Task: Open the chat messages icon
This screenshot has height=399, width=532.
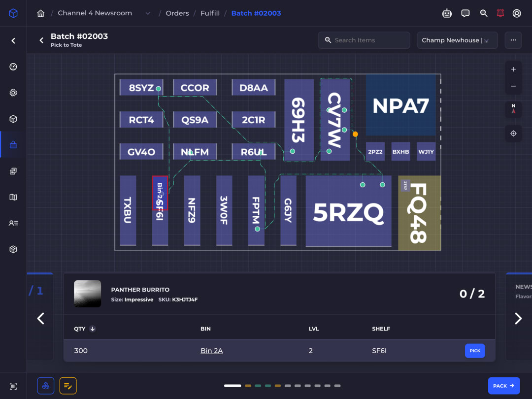Action: pos(465,13)
